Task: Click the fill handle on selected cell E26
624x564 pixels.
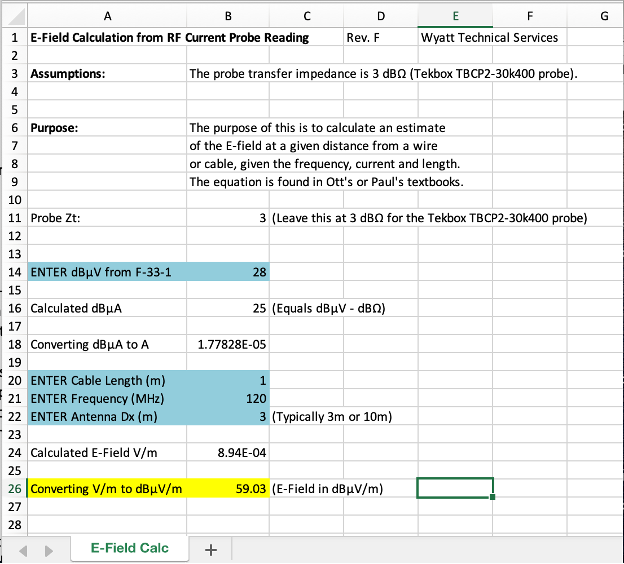Action: 493,497
